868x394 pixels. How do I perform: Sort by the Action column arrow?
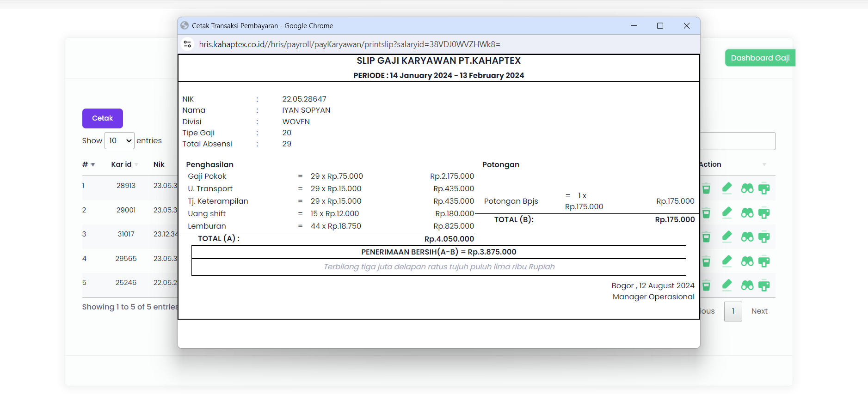764,164
